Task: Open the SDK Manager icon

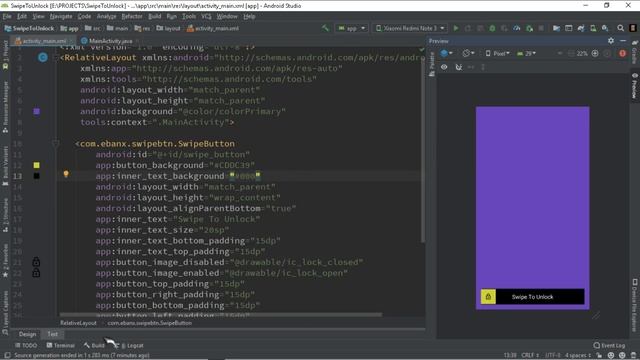Action: (x=605, y=28)
